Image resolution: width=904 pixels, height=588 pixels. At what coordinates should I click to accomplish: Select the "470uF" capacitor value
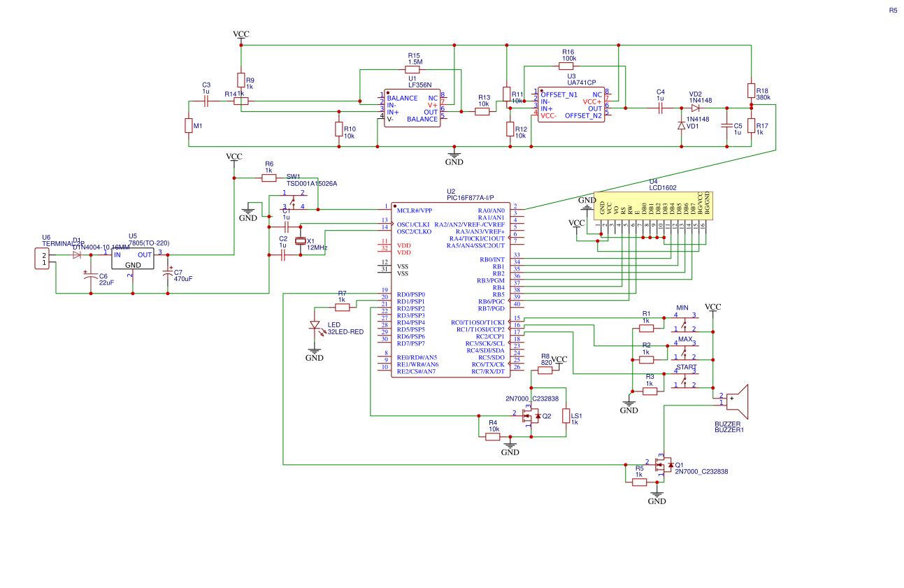[183, 279]
